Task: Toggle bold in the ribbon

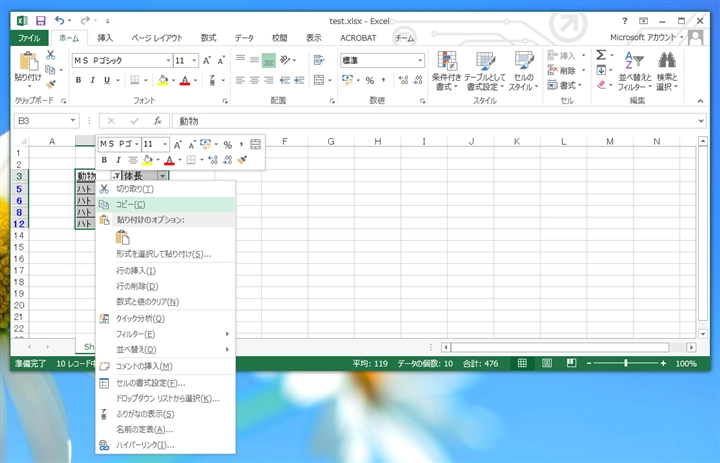Action: click(x=79, y=80)
